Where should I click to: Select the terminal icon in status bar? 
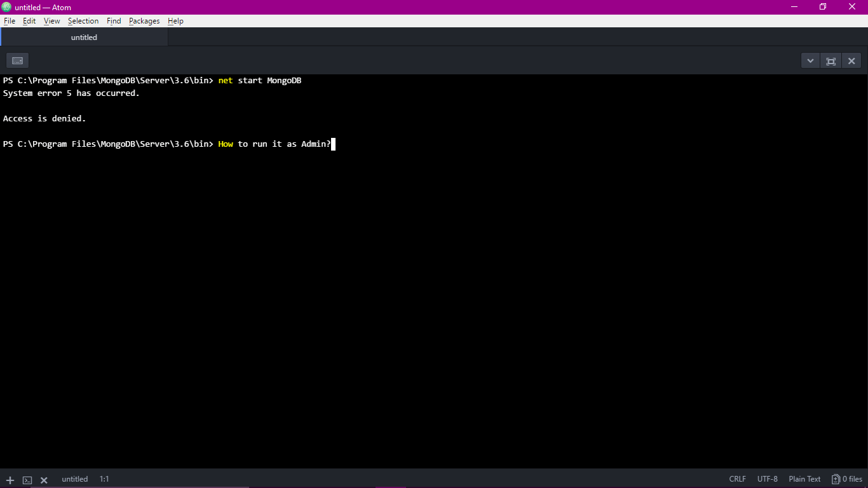coord(27,480)
